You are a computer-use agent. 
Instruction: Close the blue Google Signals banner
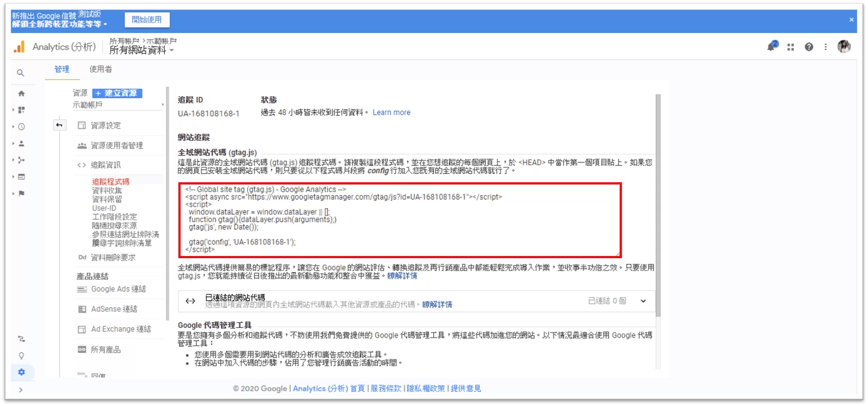[x=851, y=20]
